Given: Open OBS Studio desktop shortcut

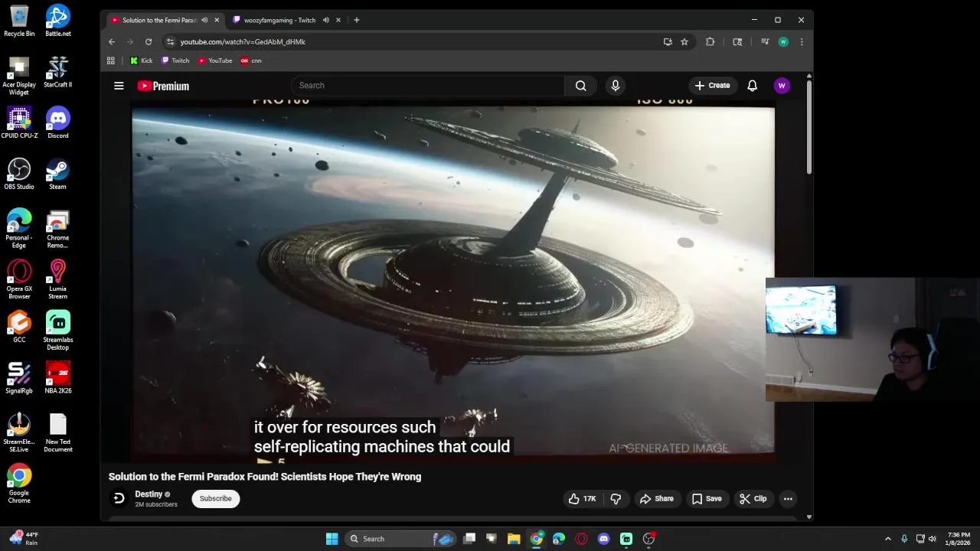Looking at the screenshot, I should coord(19,174).
